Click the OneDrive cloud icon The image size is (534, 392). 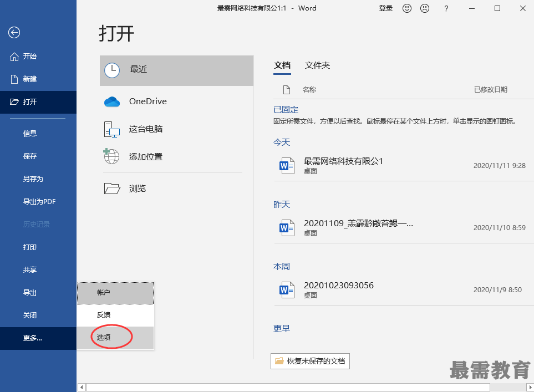point(111,102)
